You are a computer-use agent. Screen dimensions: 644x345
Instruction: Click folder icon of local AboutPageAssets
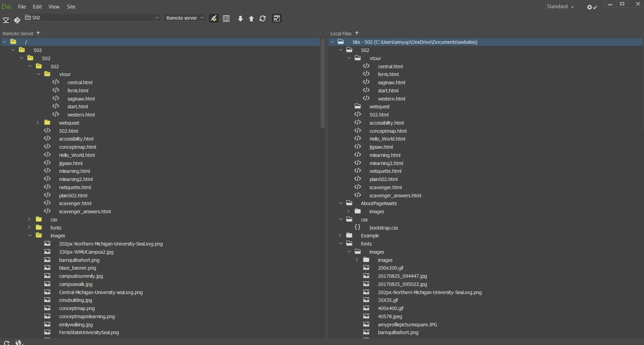click(349, 203)
